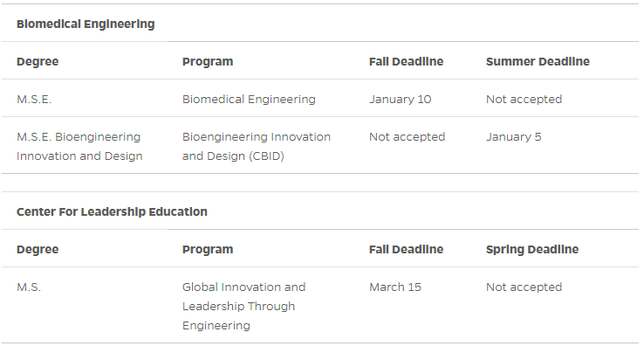Click the first table's Program column header
This screenshot has height=346, width=644.
pos(208,62)
